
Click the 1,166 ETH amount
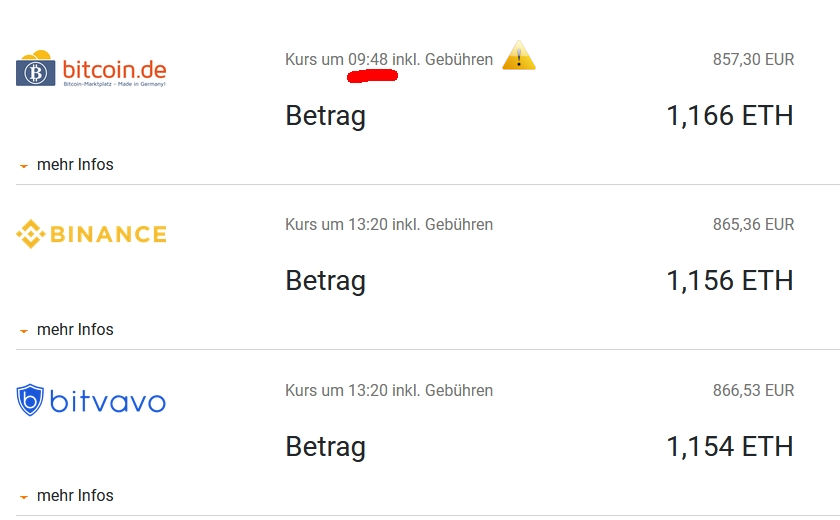(729, 116)
